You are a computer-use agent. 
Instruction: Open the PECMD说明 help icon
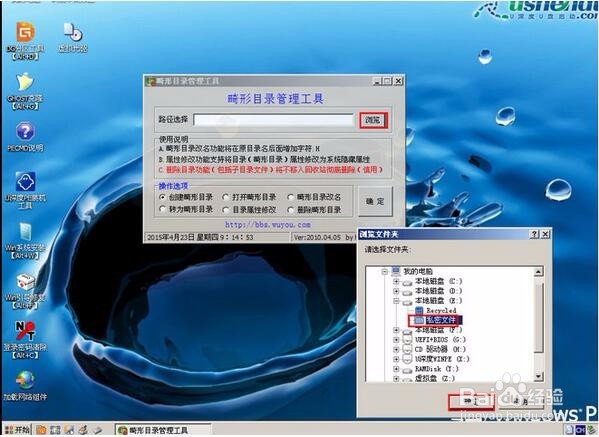25,131
